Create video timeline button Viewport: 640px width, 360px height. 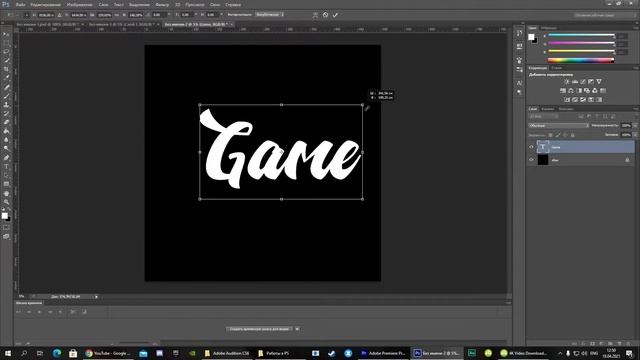[259, 329]
